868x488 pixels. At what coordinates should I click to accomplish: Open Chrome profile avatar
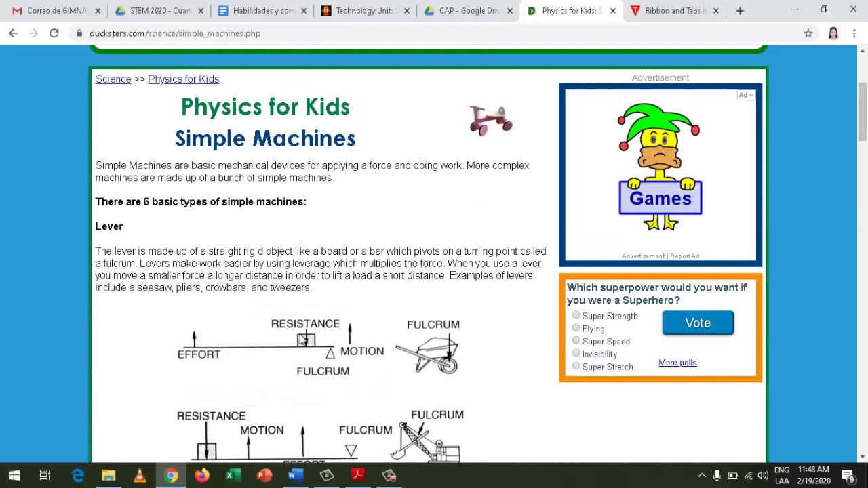833,33
